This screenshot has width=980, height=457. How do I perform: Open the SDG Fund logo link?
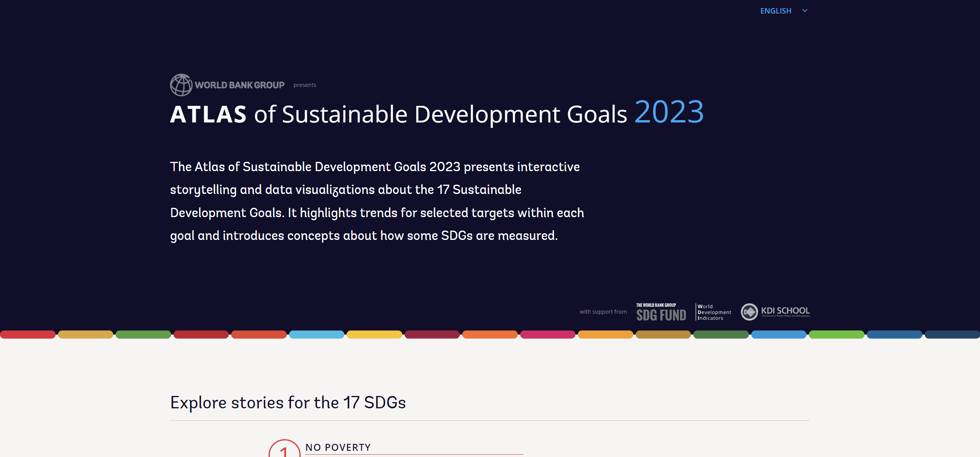[x=661, y=312]
